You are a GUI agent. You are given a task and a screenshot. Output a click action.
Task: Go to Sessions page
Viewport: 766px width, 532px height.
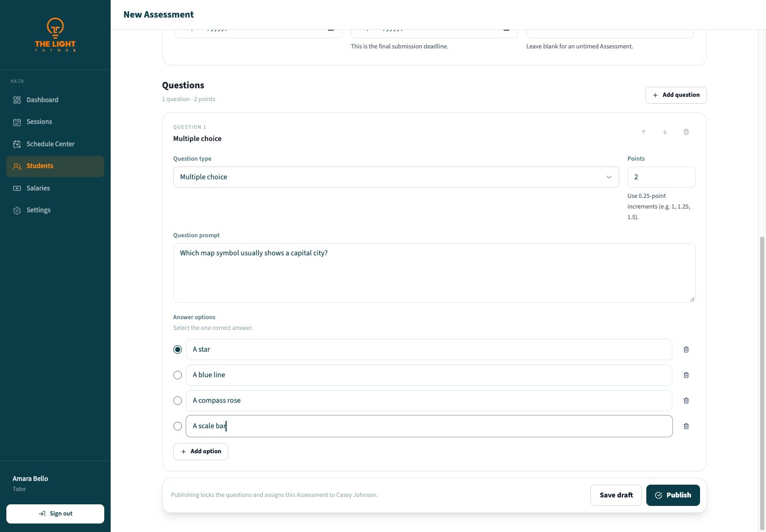coord(55,122)
